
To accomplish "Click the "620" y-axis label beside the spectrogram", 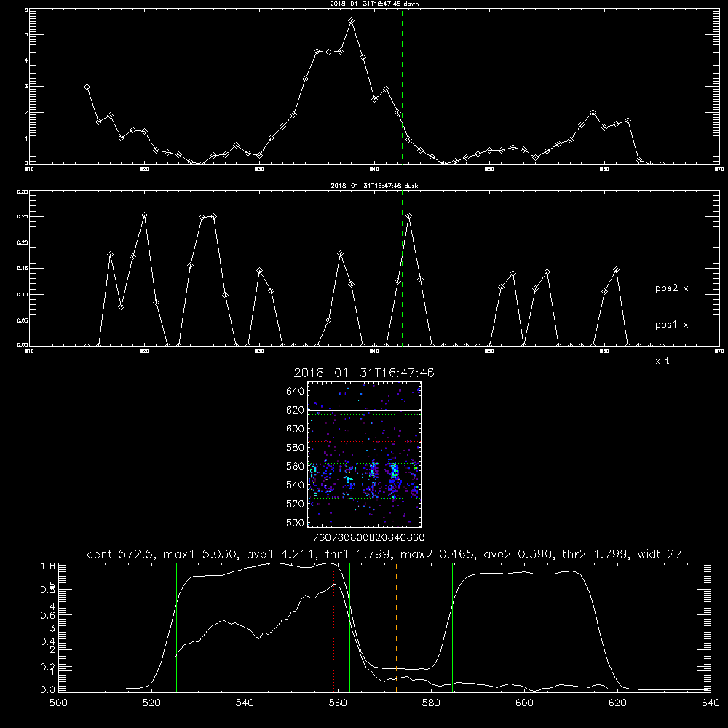I will pyautogui.click(x=295, y=410).
